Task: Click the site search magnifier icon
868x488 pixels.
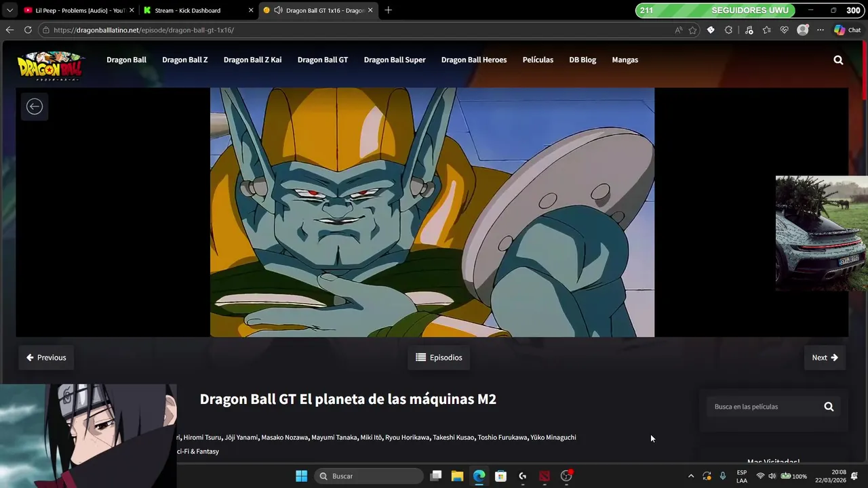Action: (x=838, y=60)
